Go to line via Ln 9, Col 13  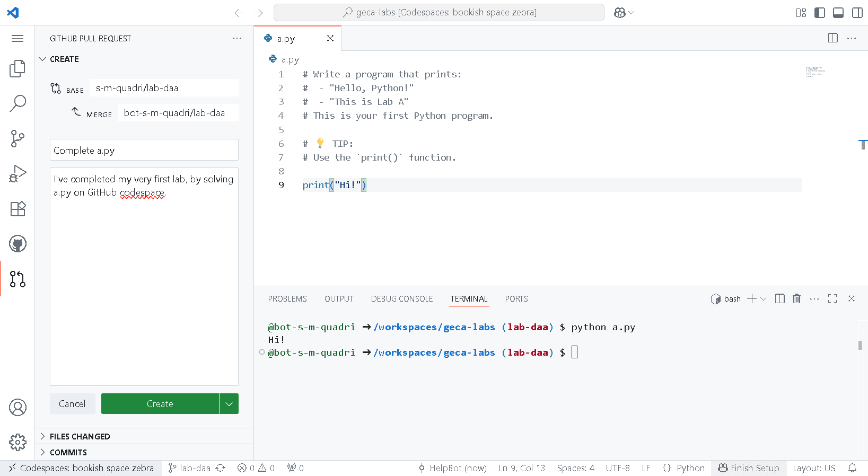click(522, 468)
